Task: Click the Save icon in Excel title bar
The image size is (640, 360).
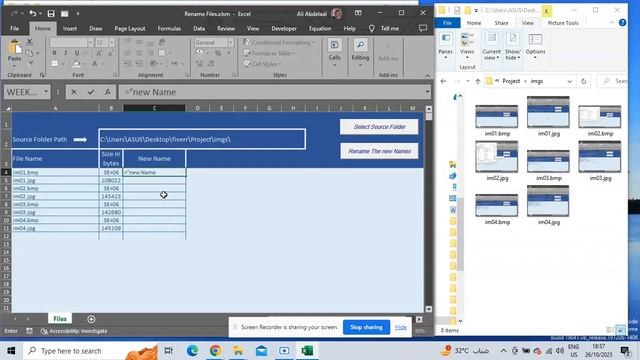Action: tap(51, 13)
